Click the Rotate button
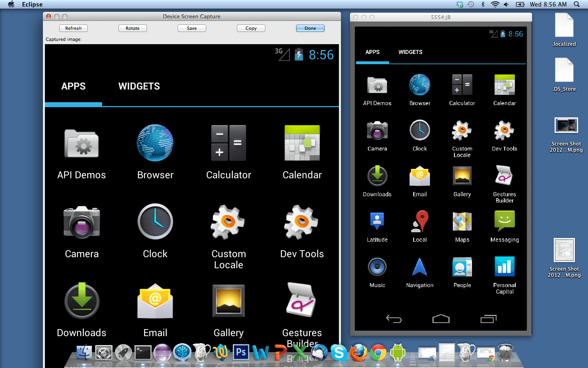The height and width of the screenshot is (368, 588). (133, 28)
